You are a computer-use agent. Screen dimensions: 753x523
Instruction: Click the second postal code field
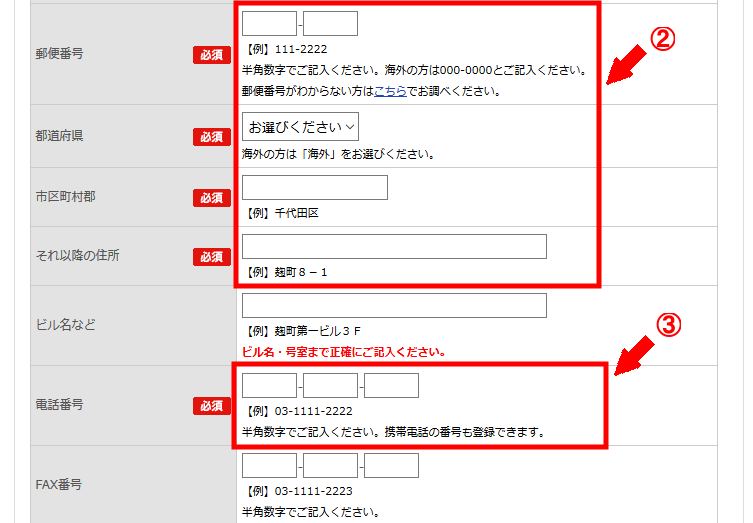[x=330, y=24]
